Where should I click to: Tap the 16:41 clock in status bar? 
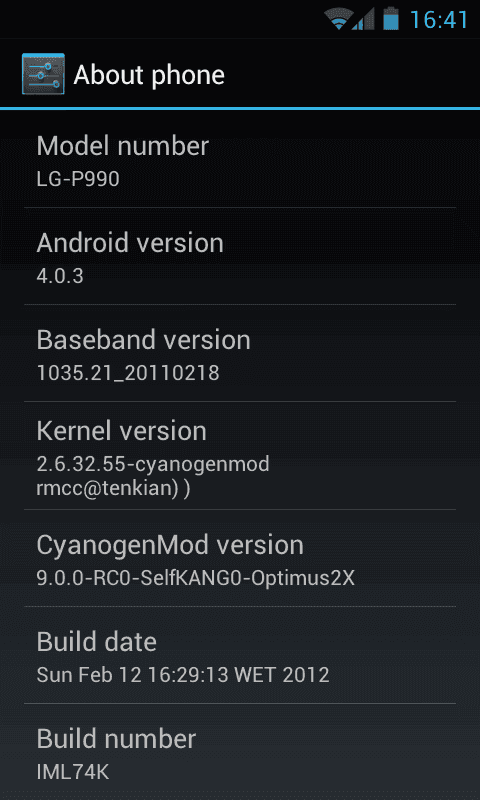coord(439,19)
